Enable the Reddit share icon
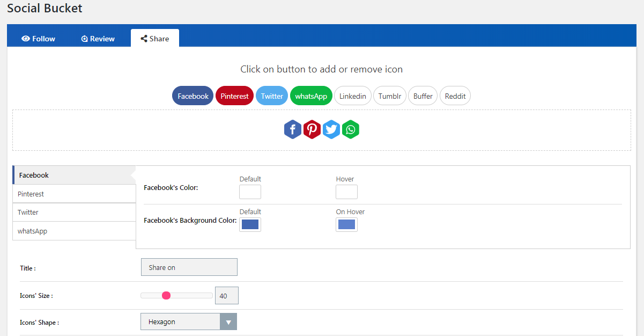Viewport: 644px width, 336px height. coord(455,96)
